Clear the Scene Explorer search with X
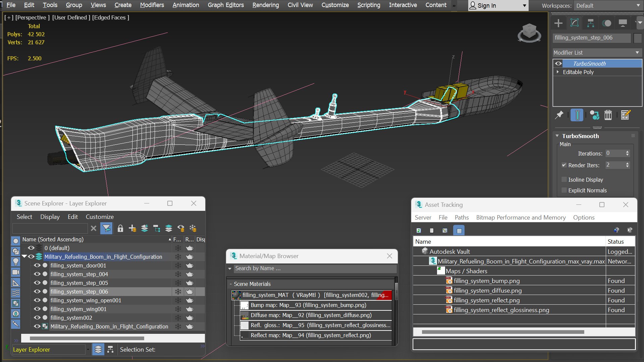The width and height of the screenshot is (644, 362). [x=94, y=229]
